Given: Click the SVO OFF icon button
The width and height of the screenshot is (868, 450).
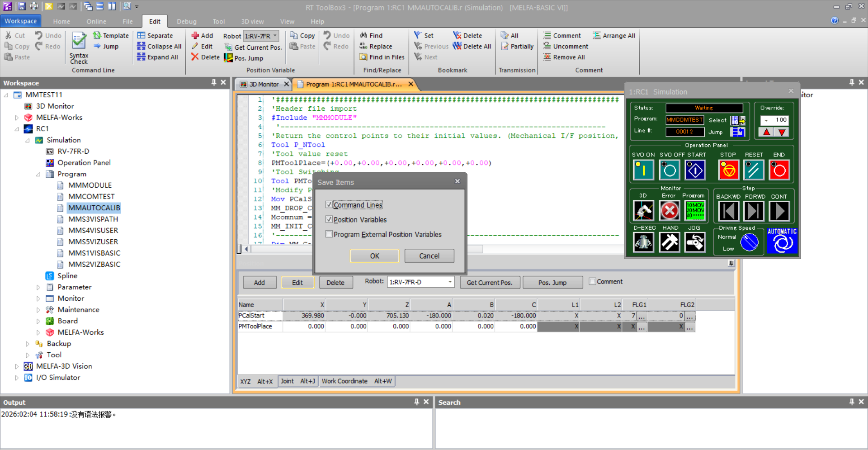Looking at the screenshot, I should click(669, 171).
